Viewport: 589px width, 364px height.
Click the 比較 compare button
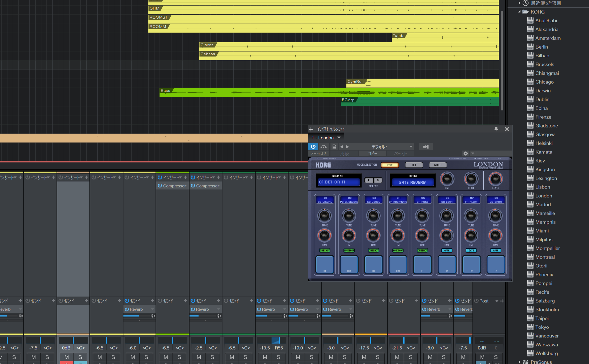pos(345,153)
